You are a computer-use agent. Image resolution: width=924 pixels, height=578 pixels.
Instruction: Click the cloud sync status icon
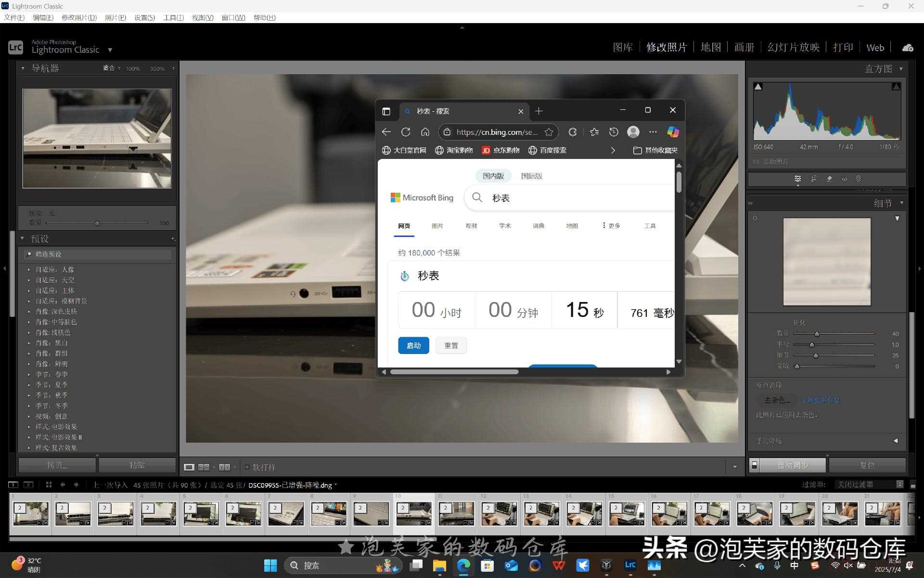[x=908, y=48]
